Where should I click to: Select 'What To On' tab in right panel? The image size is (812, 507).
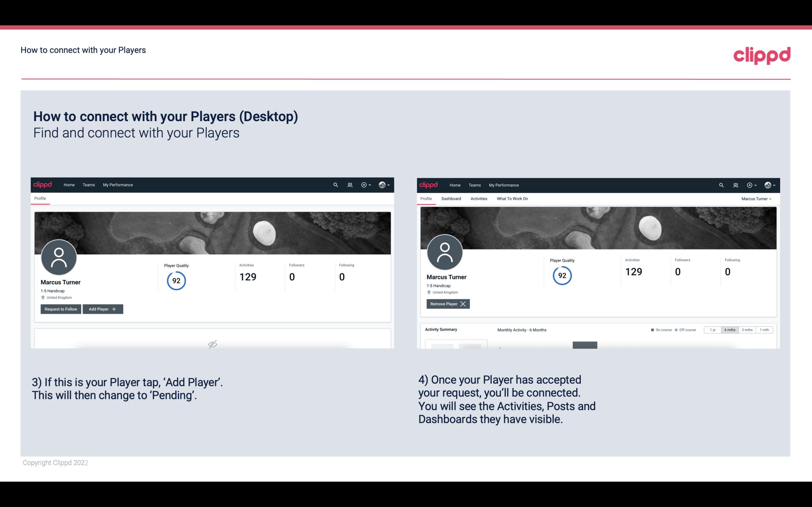click(x=512, y=199)
